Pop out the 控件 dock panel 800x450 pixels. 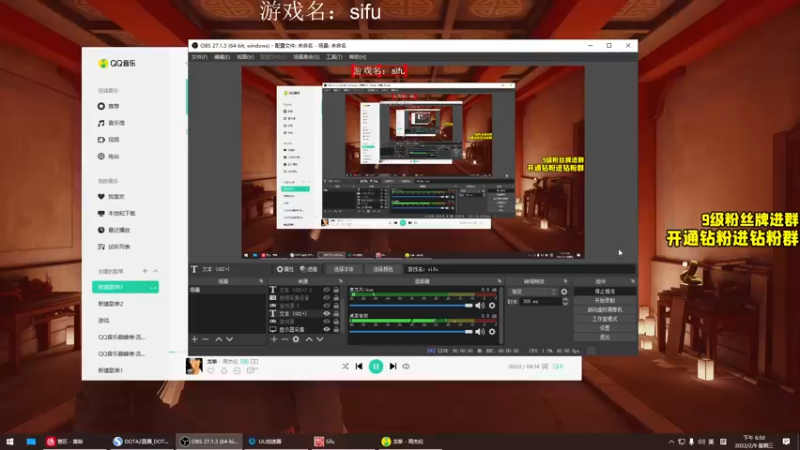coord(633,281)
